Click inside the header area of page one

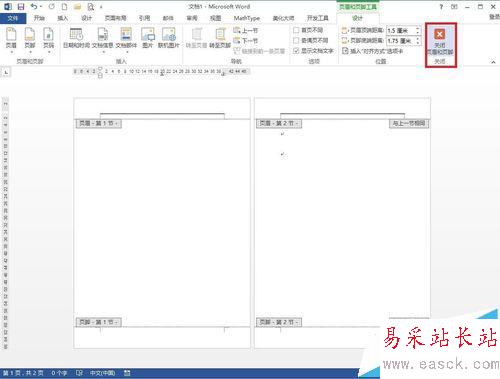click(162, 109)
